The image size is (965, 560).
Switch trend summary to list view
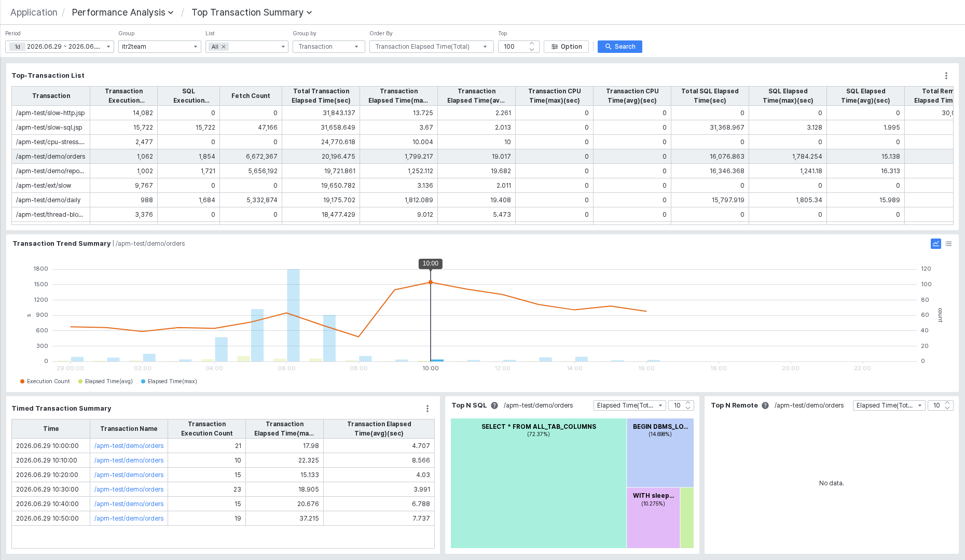click(948, 244)
